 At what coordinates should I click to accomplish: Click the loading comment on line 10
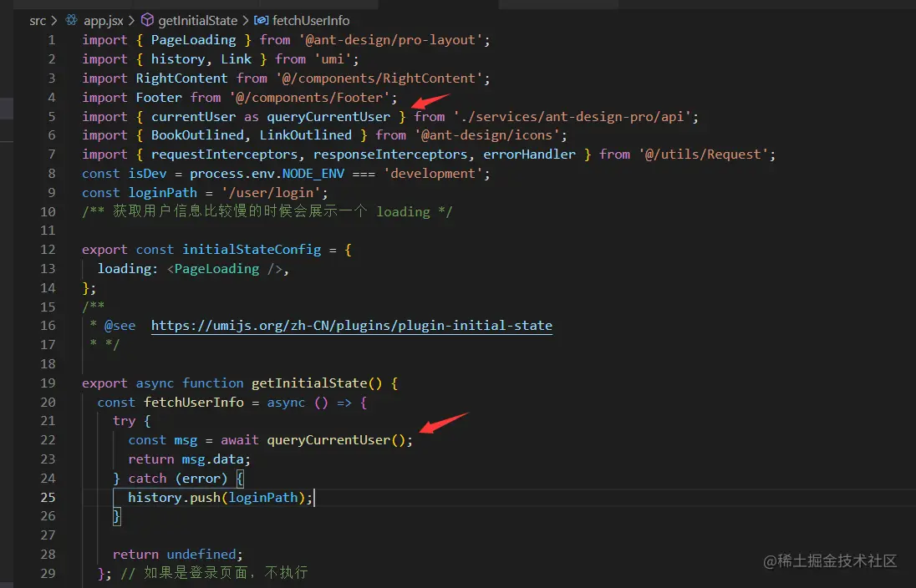pos(267,211)
